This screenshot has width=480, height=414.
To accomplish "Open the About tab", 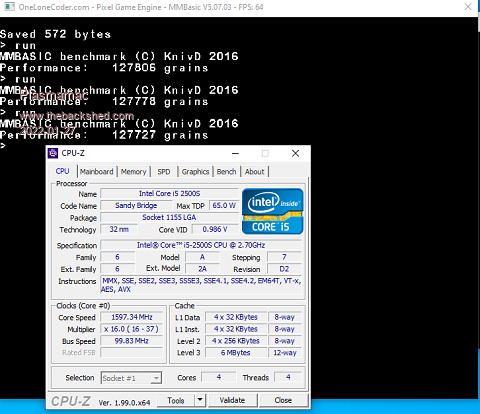I will tap(255, 172).
